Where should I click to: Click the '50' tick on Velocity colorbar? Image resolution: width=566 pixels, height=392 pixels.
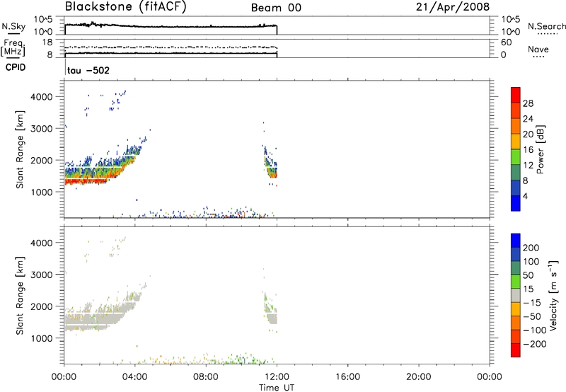pyautogui.click(x=529, y=275)
